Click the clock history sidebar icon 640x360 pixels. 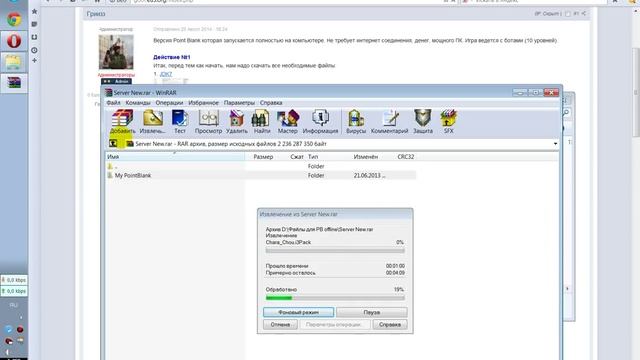(34, 50)
